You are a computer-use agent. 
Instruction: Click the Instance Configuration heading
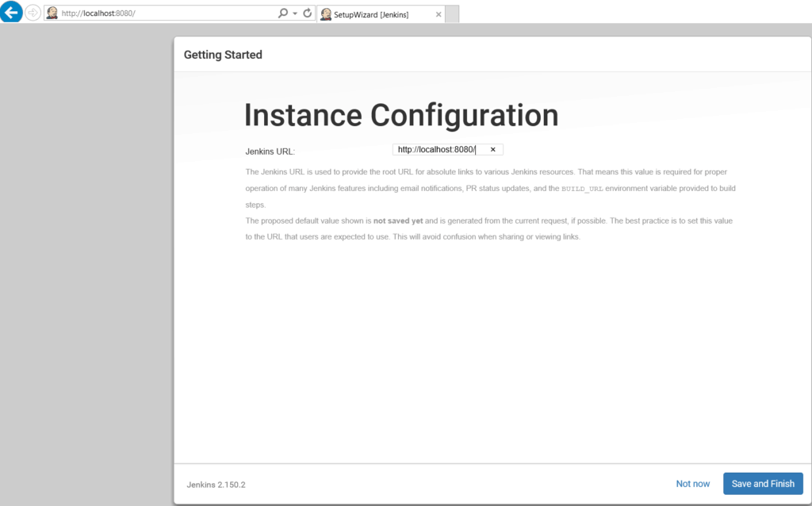click(401, 115)
